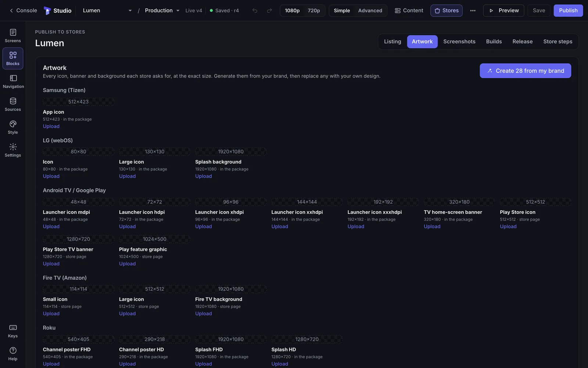This screenshot has height=368, width=588.
Task: Open the Navigation sidebar panel
Action: 13,81
